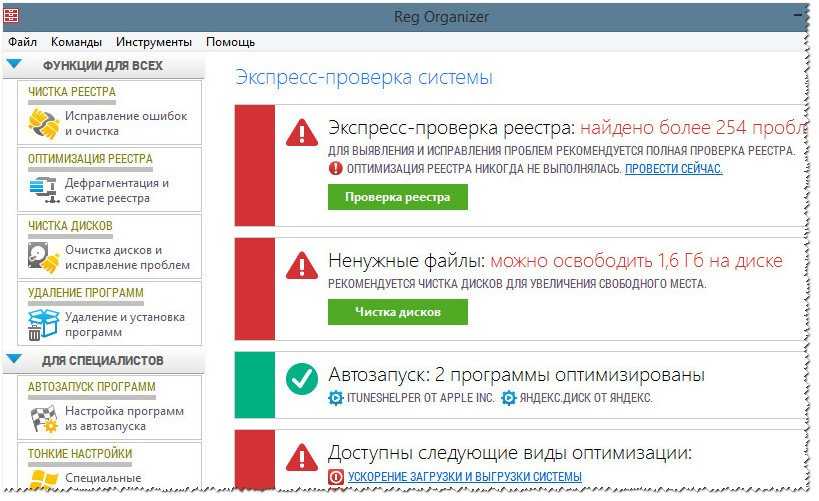Click the ПРОВЕСТИ СЕЙЧАС link

pos(674,169)
